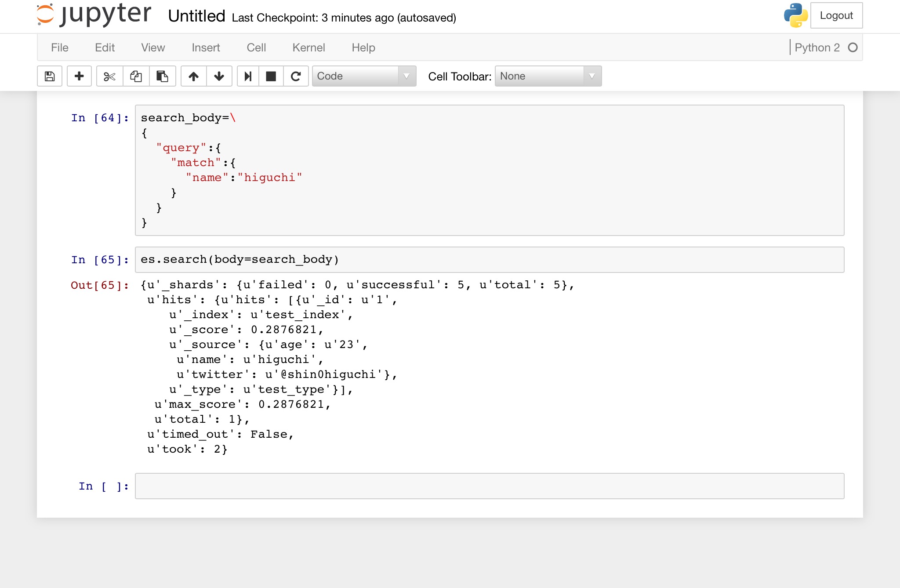Expand the cell type dropdown arrow
This screenshot has width=900, height=588.
point(407,76)
